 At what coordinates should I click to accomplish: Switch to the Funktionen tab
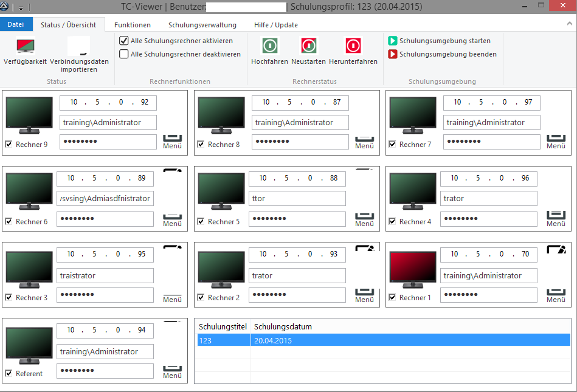pyautogui.click(x=133, y=25)
